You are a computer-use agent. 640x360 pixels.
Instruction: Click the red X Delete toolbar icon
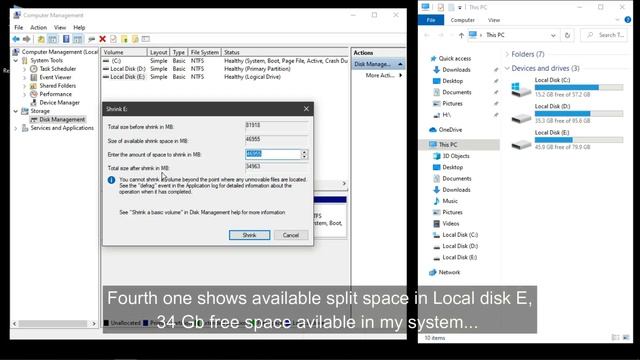102,39
